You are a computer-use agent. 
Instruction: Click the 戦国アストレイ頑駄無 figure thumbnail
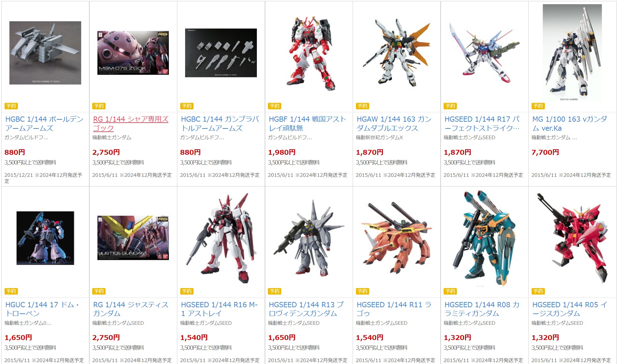(309, 54)
